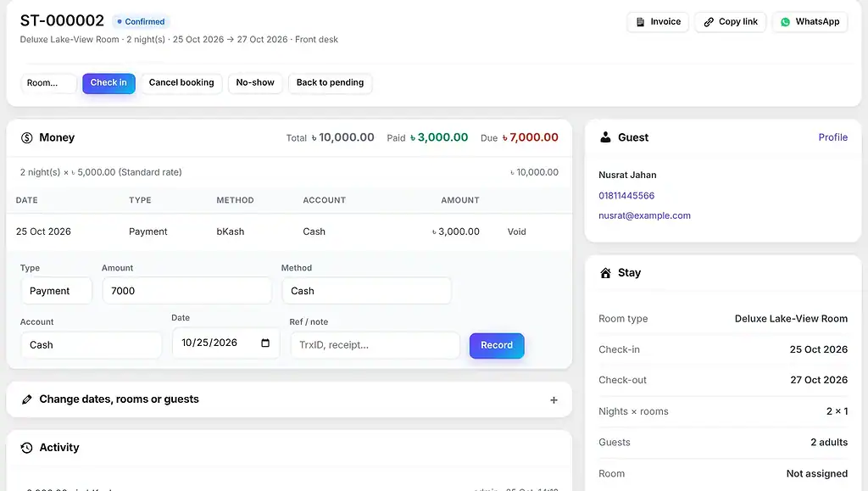Viewport: 868px width, 491px height.
Task: Click the Deluxe Lake-View Room value in Stay
Action: (x=791, y=319)
